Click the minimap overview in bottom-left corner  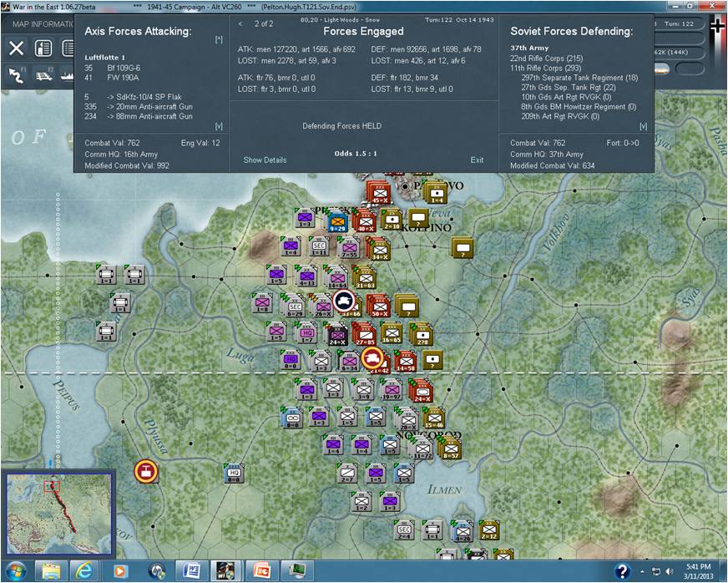coord(58,513)
